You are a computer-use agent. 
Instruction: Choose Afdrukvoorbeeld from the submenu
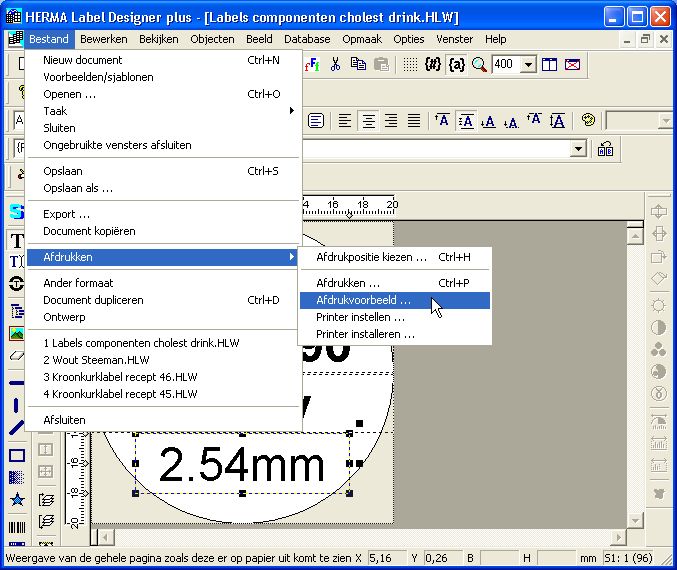coord(364,300)
